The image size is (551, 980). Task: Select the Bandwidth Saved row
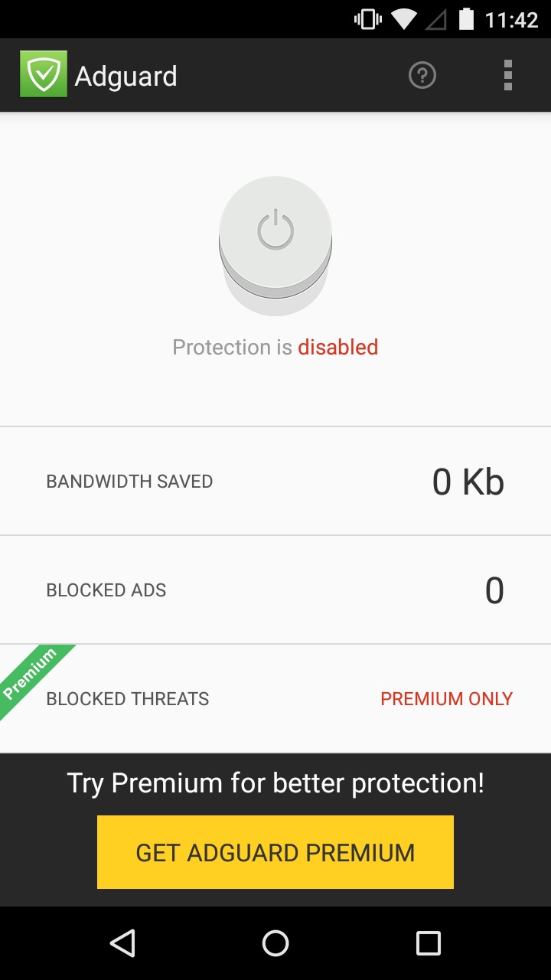coord(275,482)
